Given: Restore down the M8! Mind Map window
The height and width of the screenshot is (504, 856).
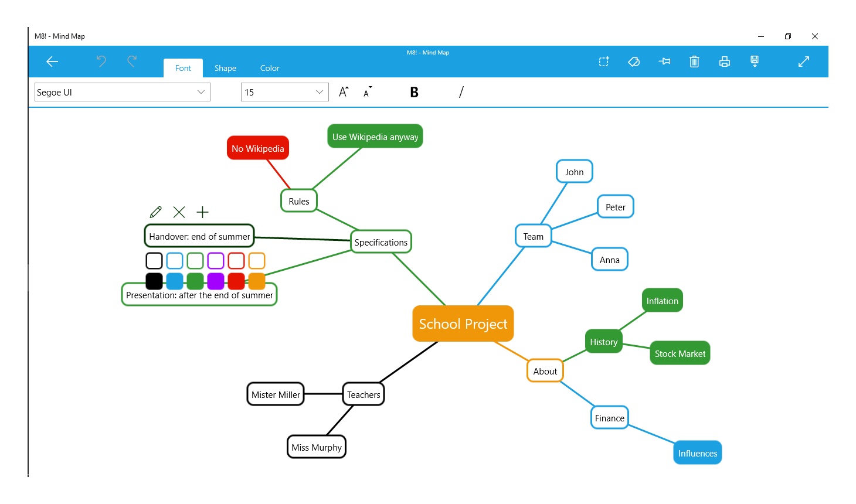Looking at the screenshot, I should (x=788, y=36).
